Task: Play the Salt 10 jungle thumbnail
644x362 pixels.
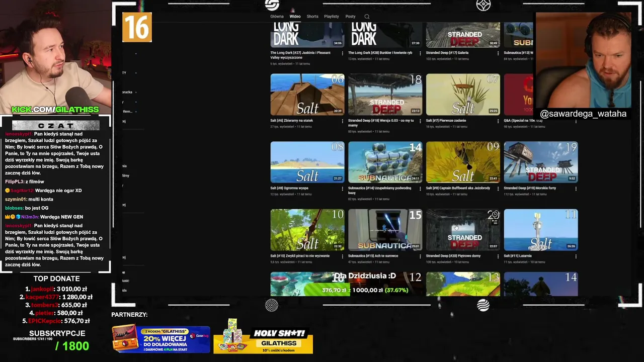Action: pyautogui.click(x=307, y=230)
